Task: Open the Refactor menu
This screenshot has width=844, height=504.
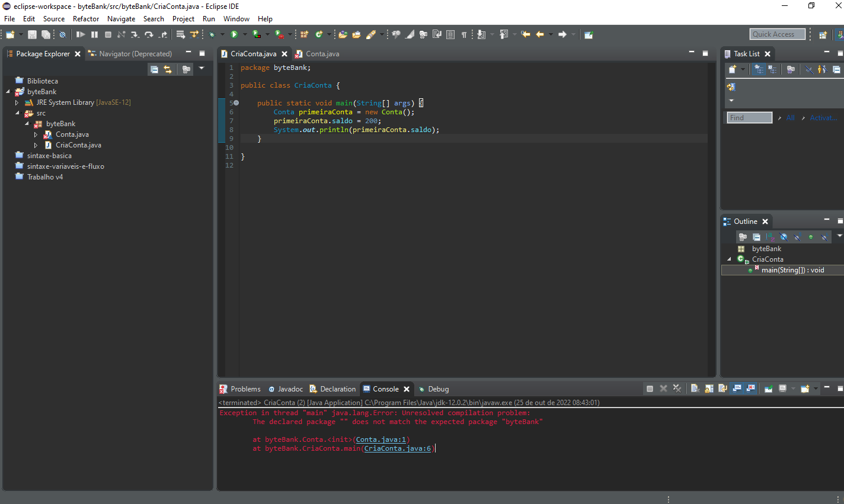Action: [x=86, y=19]
